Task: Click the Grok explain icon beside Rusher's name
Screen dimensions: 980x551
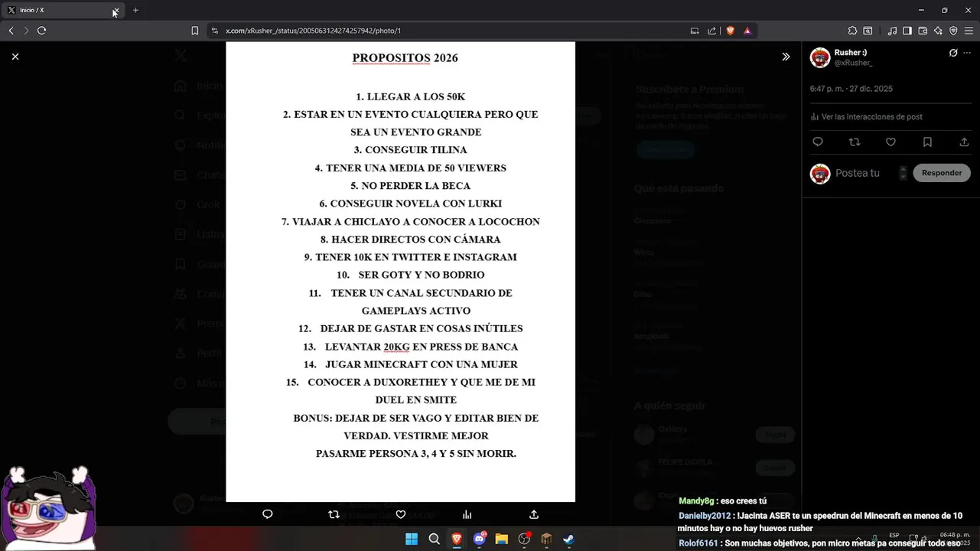Action: pos(953,53)
